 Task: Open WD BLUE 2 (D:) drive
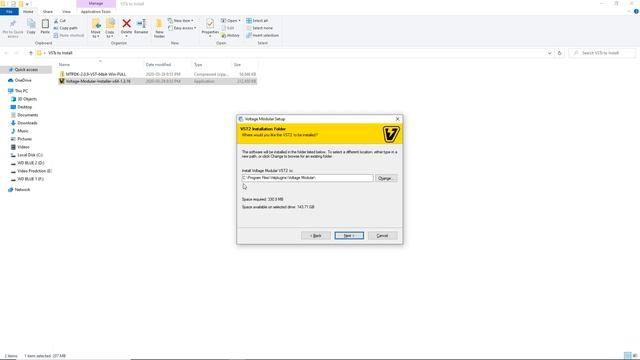point(31,163)
